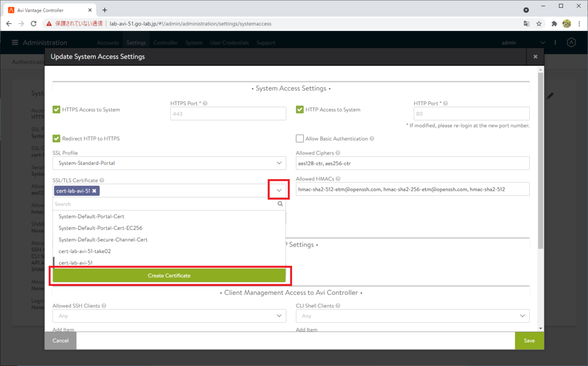The image size is (588, 366).
Task: Click the HTTP Port input field
Action: tap(471, 114)
